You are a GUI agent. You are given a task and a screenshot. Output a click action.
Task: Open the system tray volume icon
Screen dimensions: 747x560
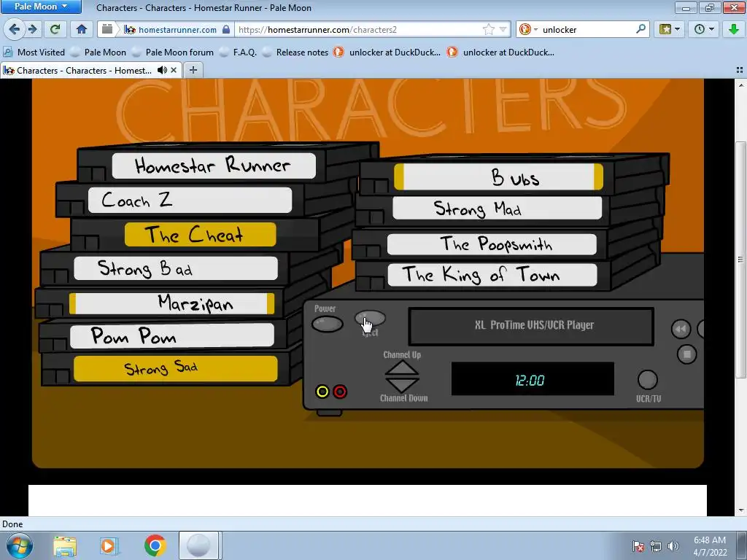point(673,545)
